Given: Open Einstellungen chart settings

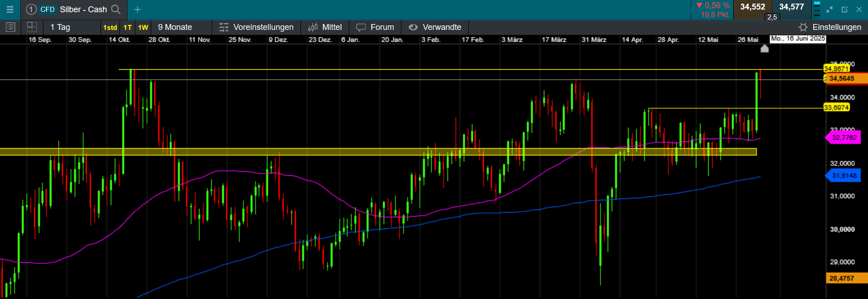Looking at the screenshot, I should point(837,27).
